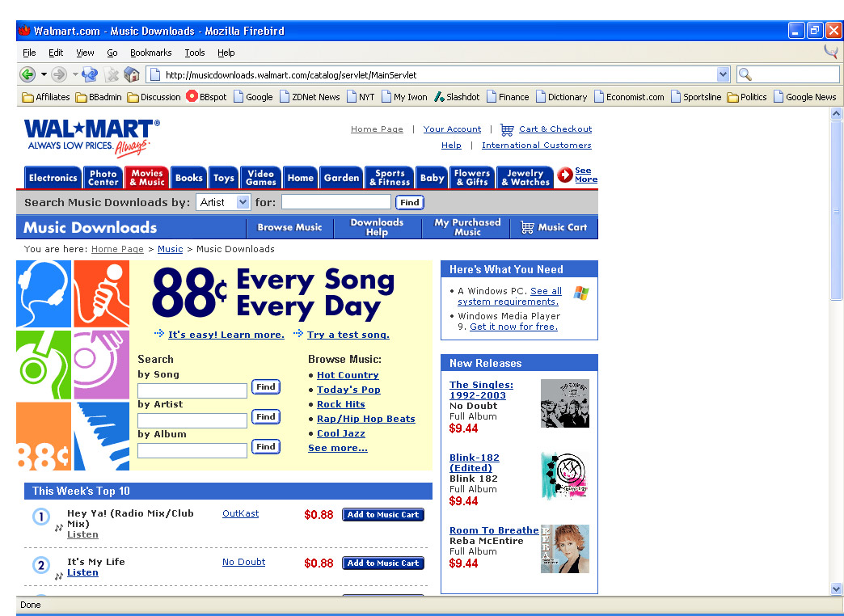Click the microphone tile in the banner
The image size is (844, 616).
(x=101, y=293)
